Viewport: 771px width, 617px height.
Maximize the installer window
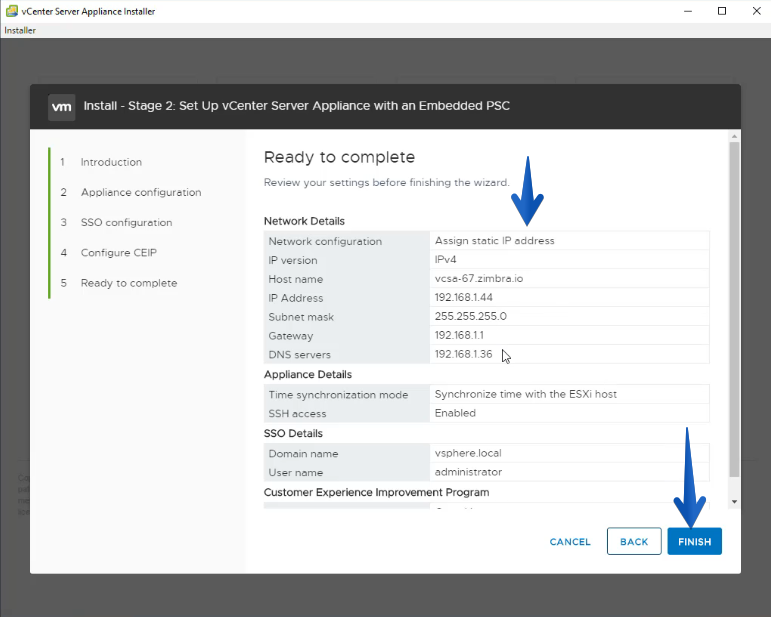point(722,11)
